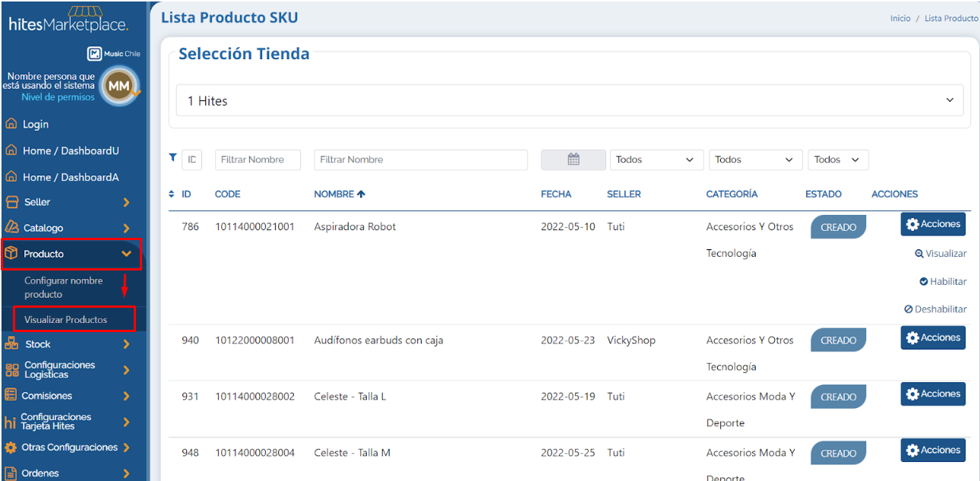Click the sort arrow on NOMBRE column
Image resolution: width=980 pixels, height=481 pixels.
[x=361, y=194]
